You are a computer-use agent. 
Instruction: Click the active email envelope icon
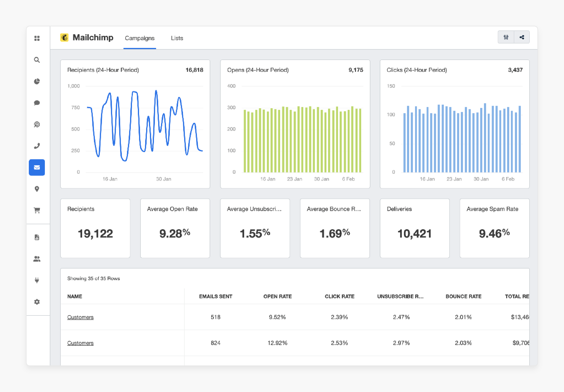[x=37, y=167]
